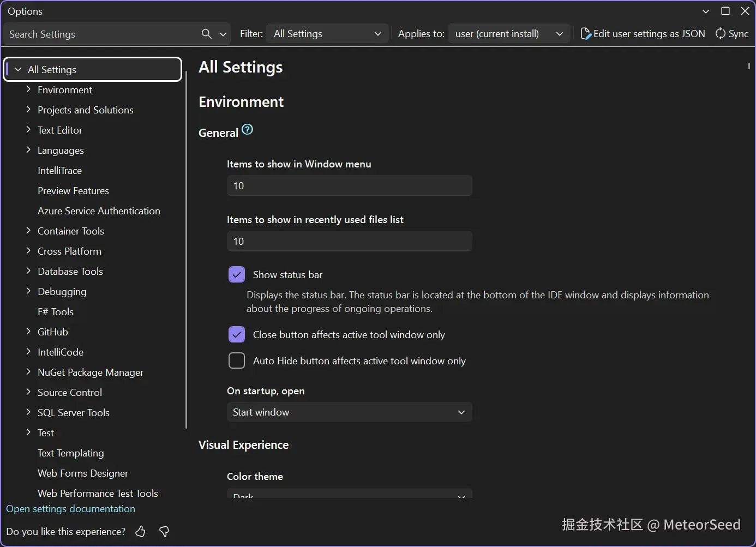Open search options dropdown arrow
Image resolution: width=756 pixels, height=547 pixels.
[x=223, y=34]
